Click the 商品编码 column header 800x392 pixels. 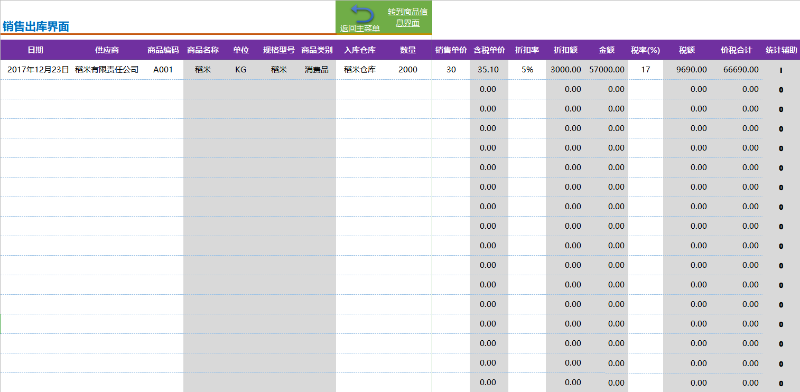pos(163,50)
